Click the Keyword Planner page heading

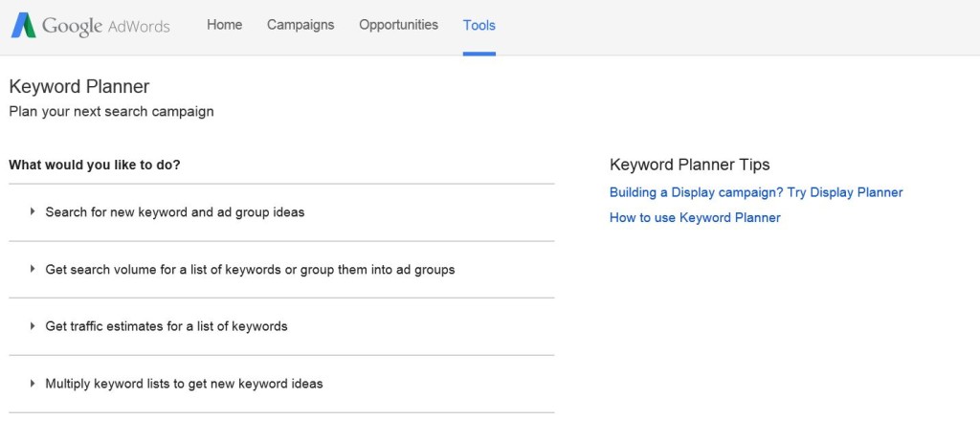79,86
